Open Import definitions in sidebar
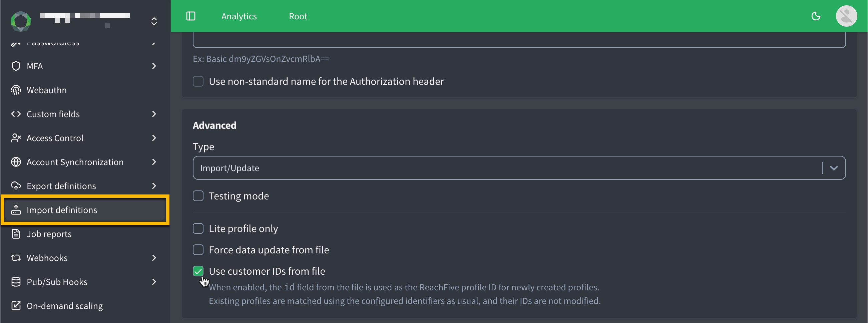The image size is (868, 323). (x=62, y=210)
